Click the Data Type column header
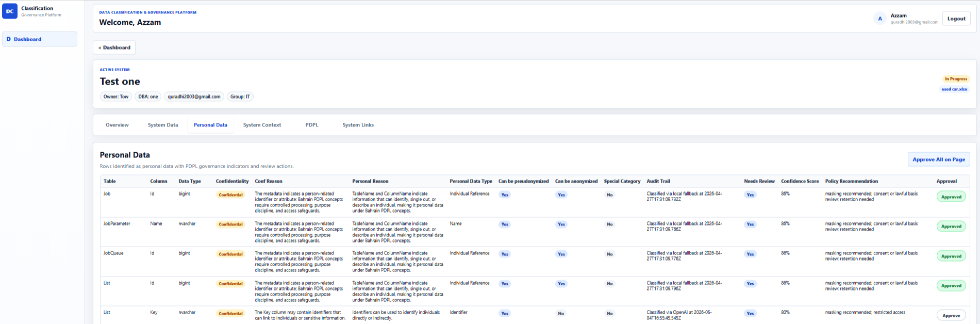The height and width of the screenshot is (324, 980). (190, 181)
